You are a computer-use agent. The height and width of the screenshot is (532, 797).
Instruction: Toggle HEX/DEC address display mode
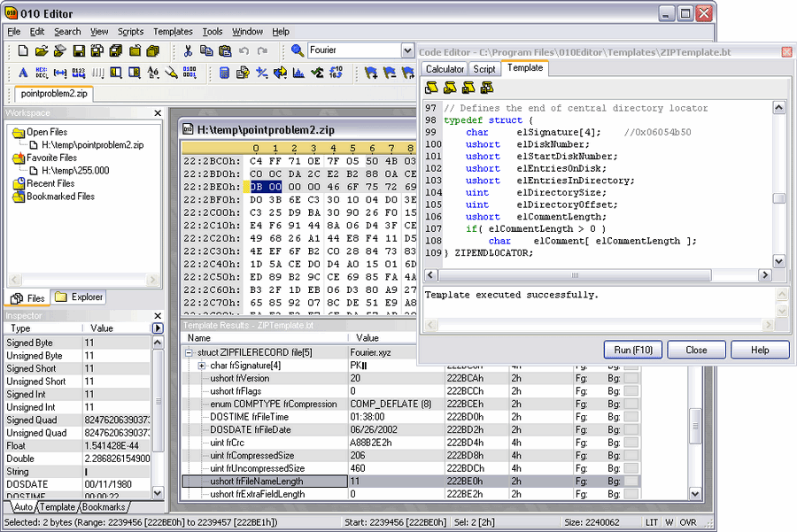pyautogui.click(x=40, y=73)
